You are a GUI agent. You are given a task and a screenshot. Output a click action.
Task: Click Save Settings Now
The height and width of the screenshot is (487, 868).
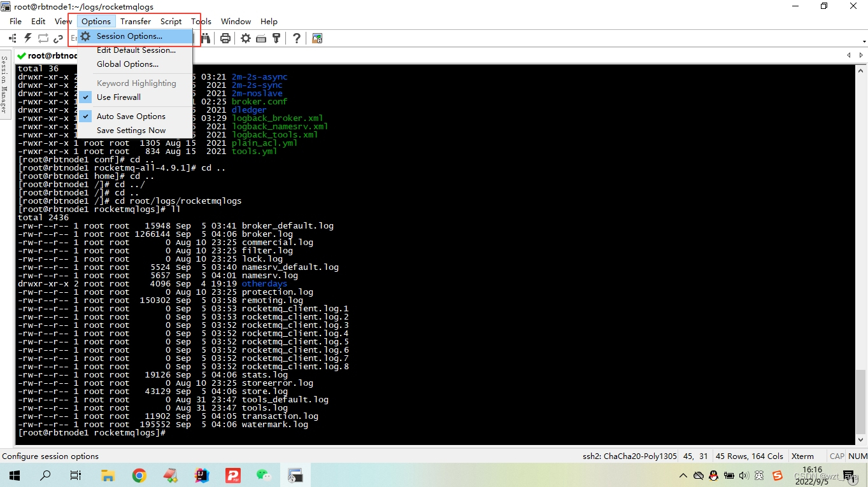click(x=131, y=130)
